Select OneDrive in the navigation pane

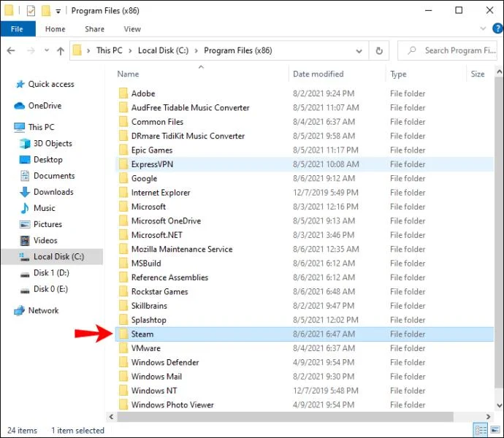pyautogui.click(x=45, y=106)
